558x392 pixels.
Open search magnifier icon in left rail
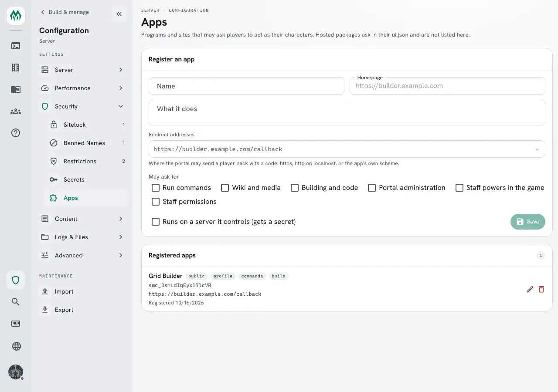point(16,302)
